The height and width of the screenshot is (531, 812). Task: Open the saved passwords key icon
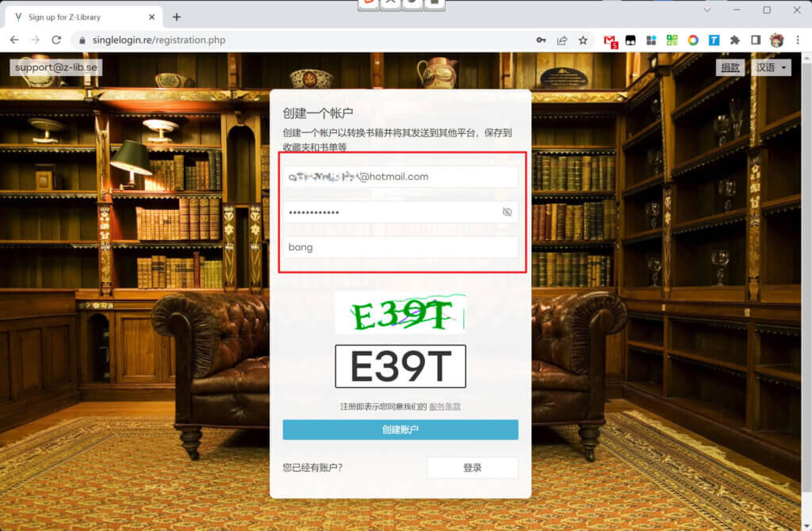[x=541, y=40]
